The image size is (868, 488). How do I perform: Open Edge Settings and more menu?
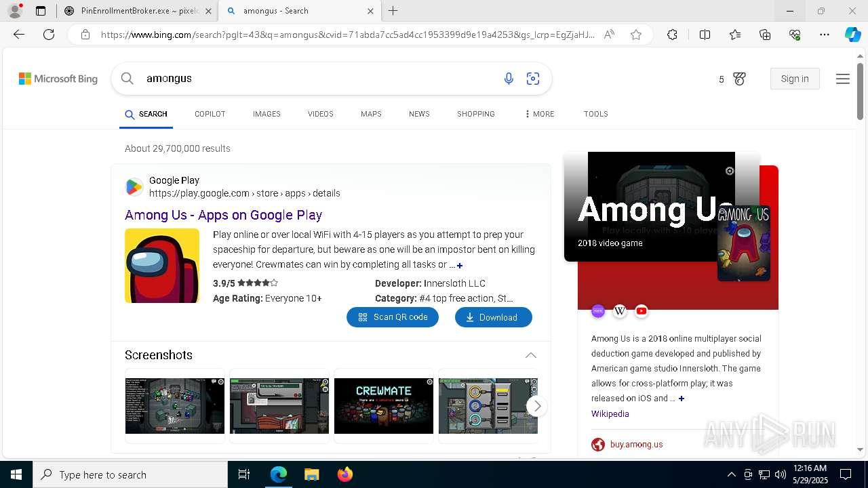click(825, 35)
